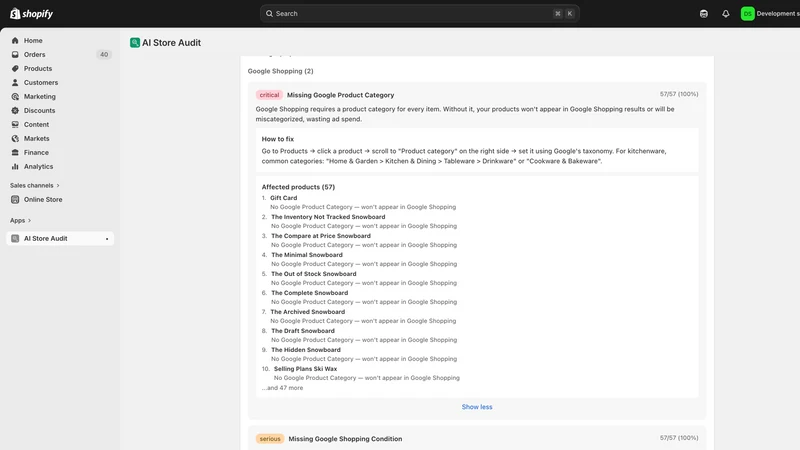Screen dimensions: 800x450
Task: Click the search magnifier icon
Action: click(269, 14)
